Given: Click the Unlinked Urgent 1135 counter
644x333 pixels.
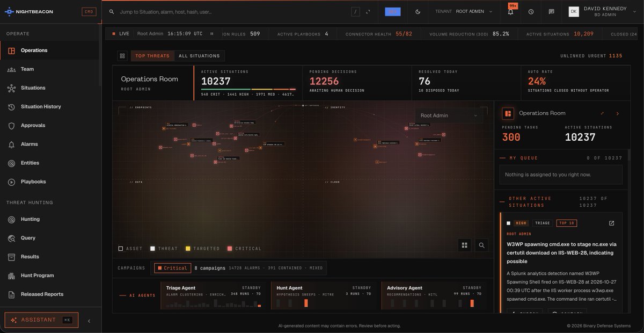Looking at the screenshot, I should pyautogui.click(x=591, y=56).
